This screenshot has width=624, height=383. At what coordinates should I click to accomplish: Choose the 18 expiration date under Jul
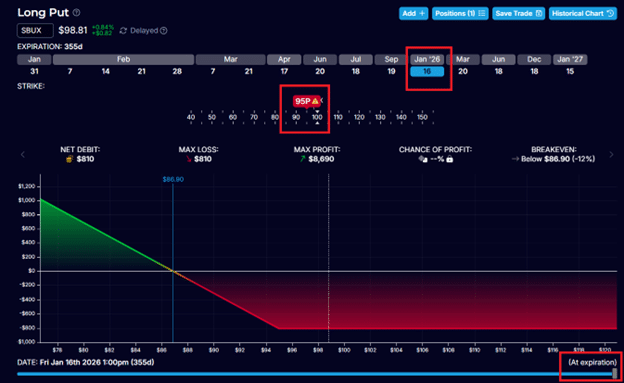click(x=356, y=71)
